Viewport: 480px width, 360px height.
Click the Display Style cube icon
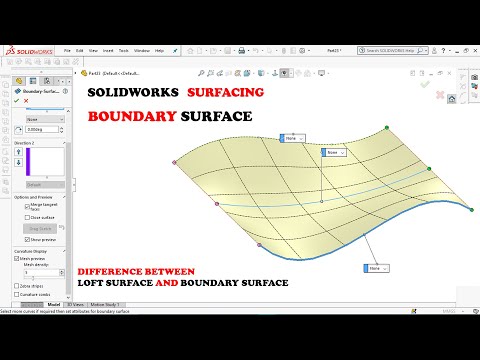(261, 73)
